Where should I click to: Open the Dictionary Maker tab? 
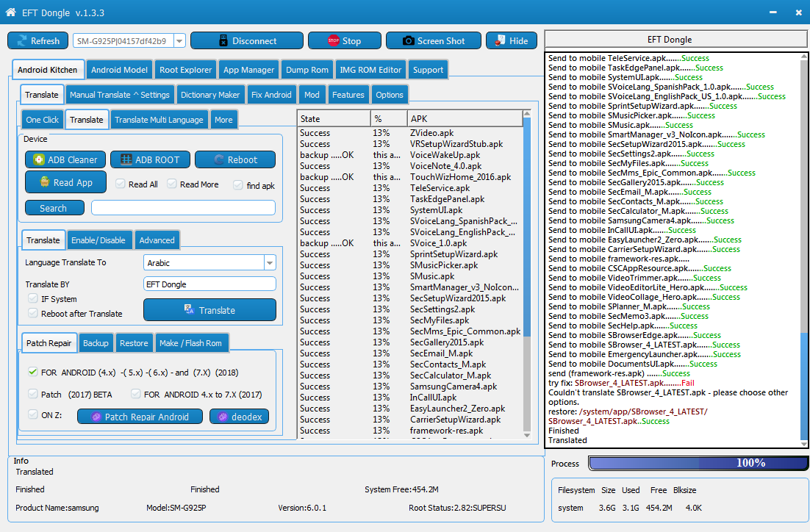(210, 95)
